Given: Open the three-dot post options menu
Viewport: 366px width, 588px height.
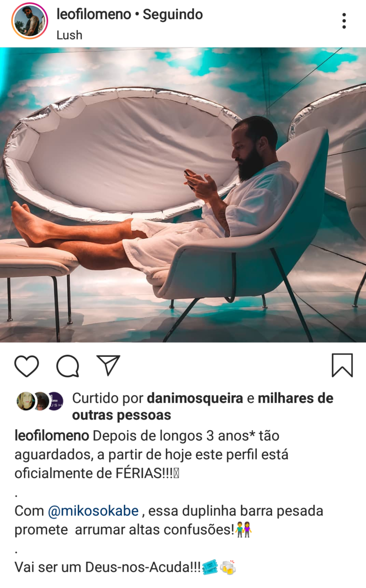Looking at the screenshot, I should point(344,21).
